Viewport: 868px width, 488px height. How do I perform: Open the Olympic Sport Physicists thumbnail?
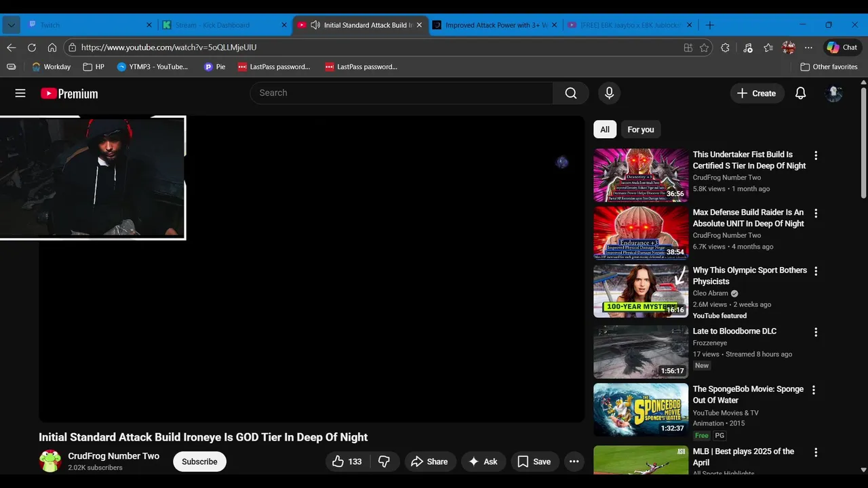click(x=641, y=291)
